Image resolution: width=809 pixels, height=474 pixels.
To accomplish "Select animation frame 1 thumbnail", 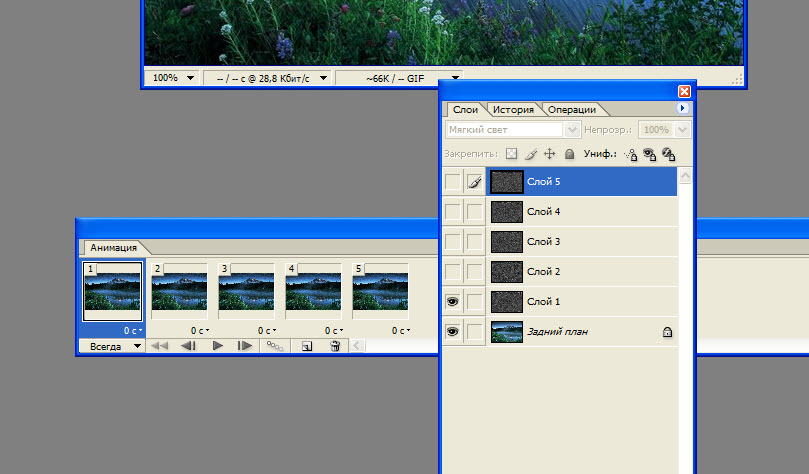I will point(112,292).
